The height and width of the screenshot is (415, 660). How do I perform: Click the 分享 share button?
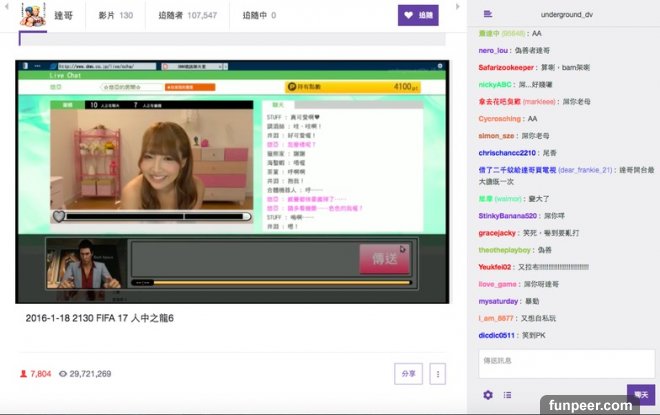click(x=408, y=373)
